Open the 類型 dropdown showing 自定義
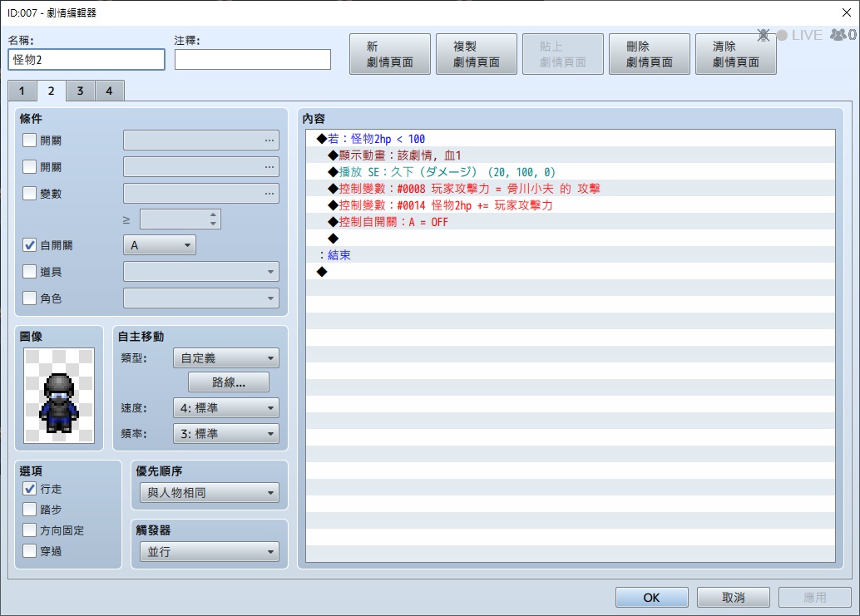Screen dimensions: 860x616 click(226, 357)
